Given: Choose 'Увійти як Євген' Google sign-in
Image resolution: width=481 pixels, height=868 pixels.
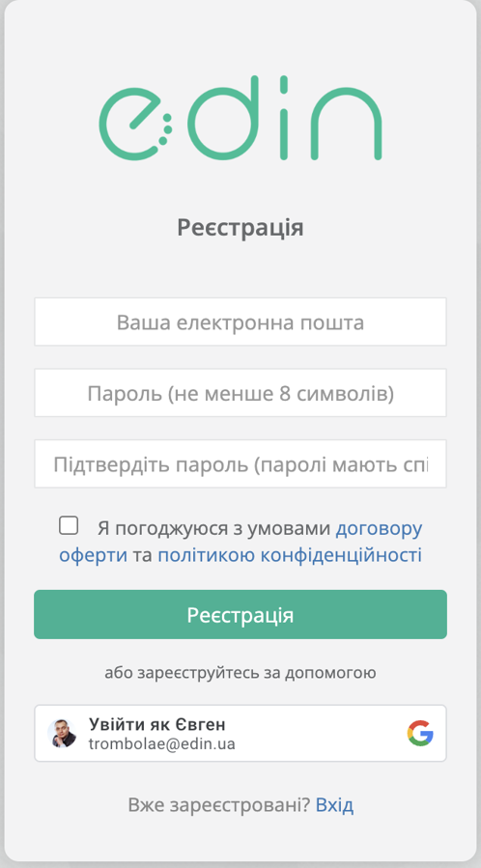Looking at the screenshot, I should tap(240, 733).
